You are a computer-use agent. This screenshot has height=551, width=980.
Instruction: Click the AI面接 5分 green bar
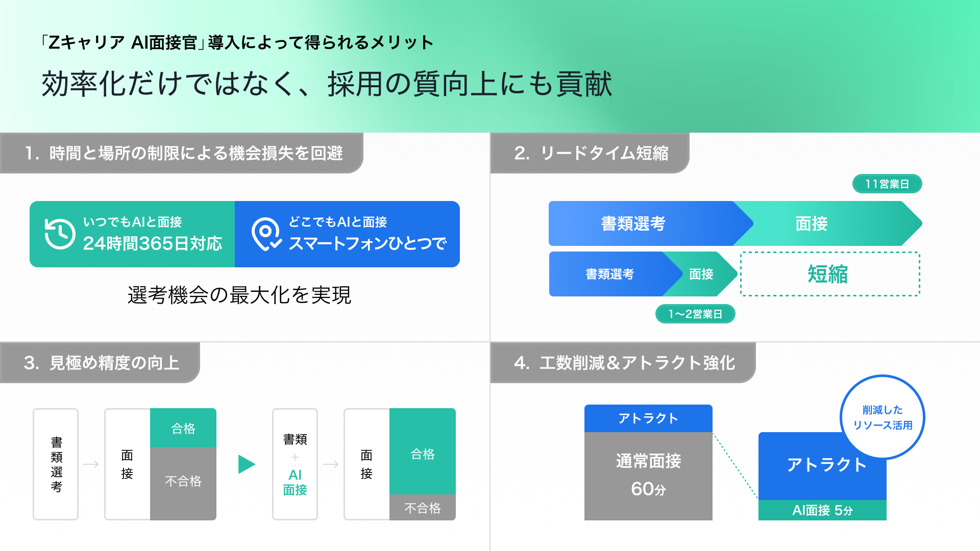point(822,510)
